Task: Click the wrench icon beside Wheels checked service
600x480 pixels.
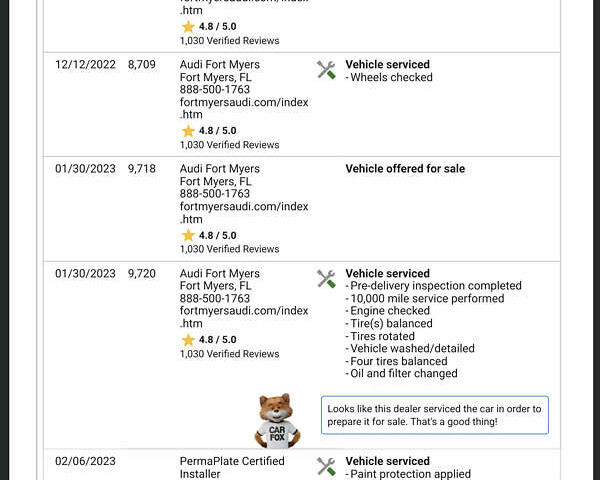Action: tap(326, 70)
